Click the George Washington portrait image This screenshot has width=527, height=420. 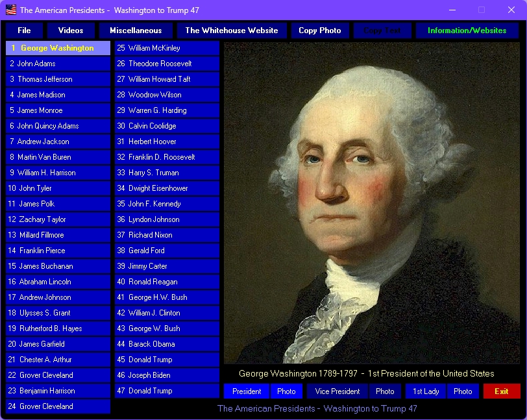[372, 203]
